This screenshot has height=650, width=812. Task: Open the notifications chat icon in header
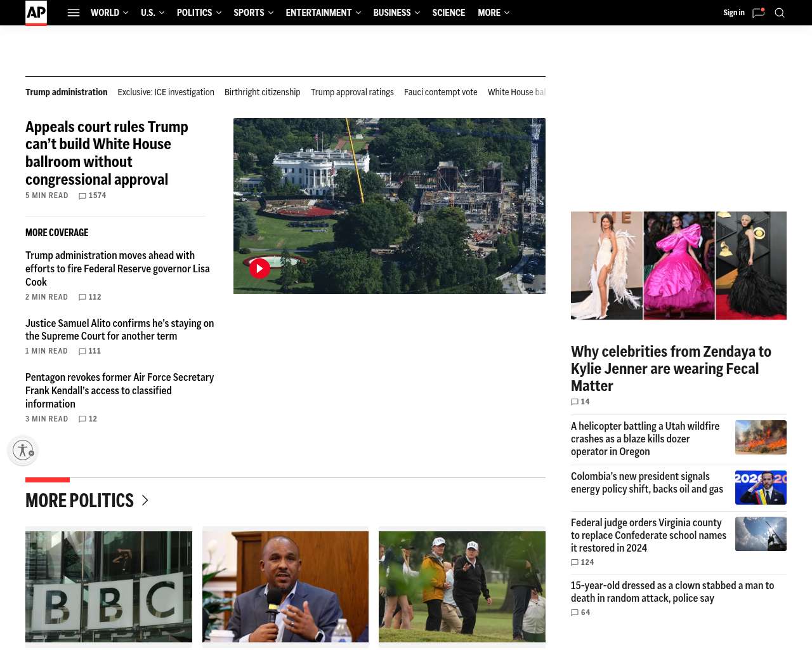pyautogui.click(x=758, y=13)
